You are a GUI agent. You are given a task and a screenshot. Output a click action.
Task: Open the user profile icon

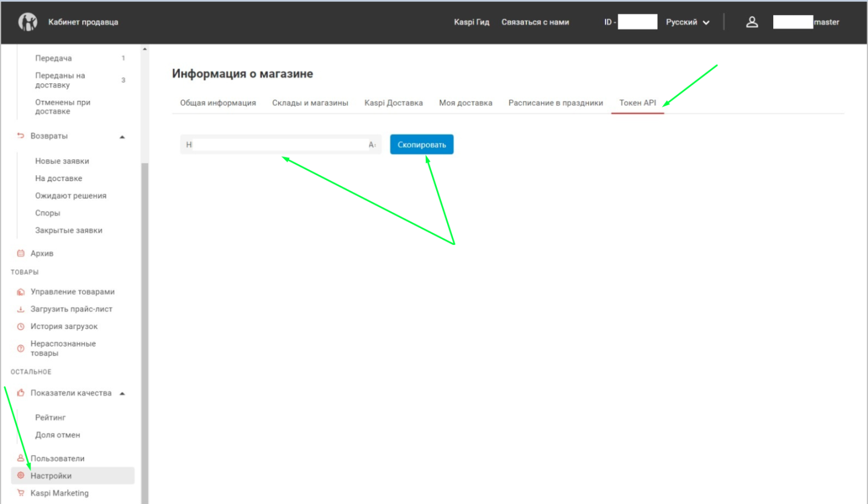(752, 22)
